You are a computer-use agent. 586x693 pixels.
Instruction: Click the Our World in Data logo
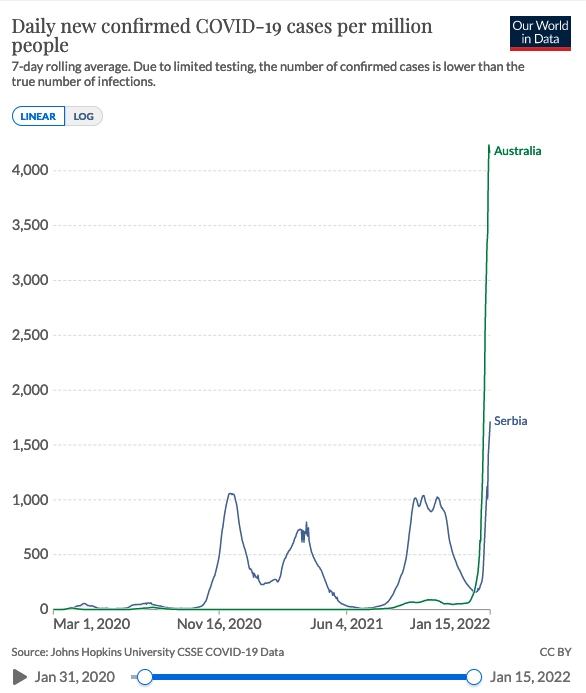(x=540, y=34)
